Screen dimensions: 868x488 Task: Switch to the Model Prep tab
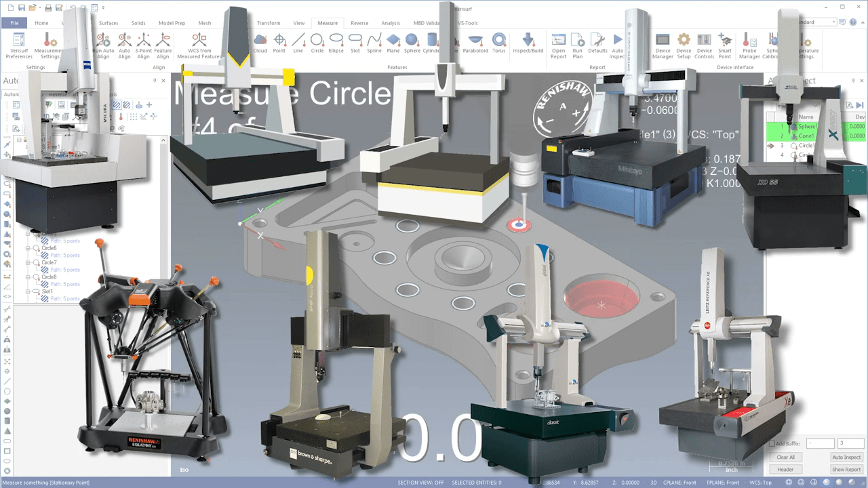coord(172,23)
